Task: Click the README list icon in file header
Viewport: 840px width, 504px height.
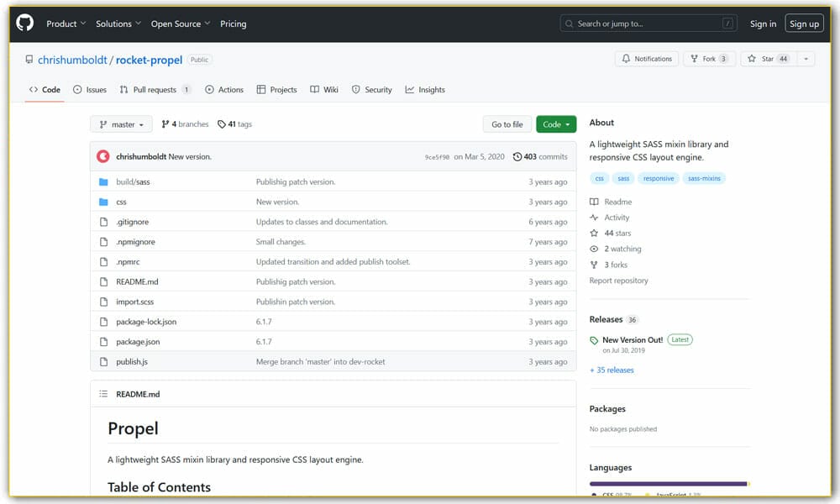Action: 103,394
